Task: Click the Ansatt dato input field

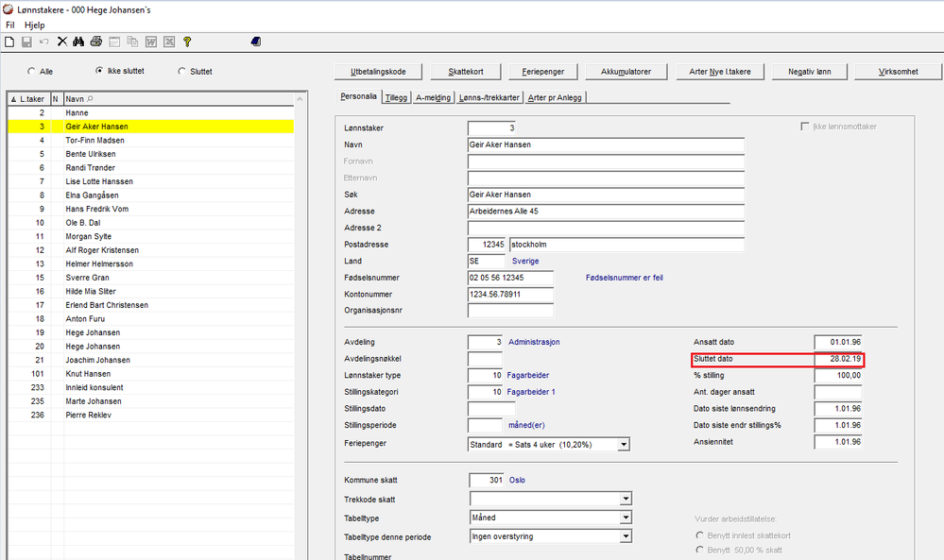Action: [838, 342]
